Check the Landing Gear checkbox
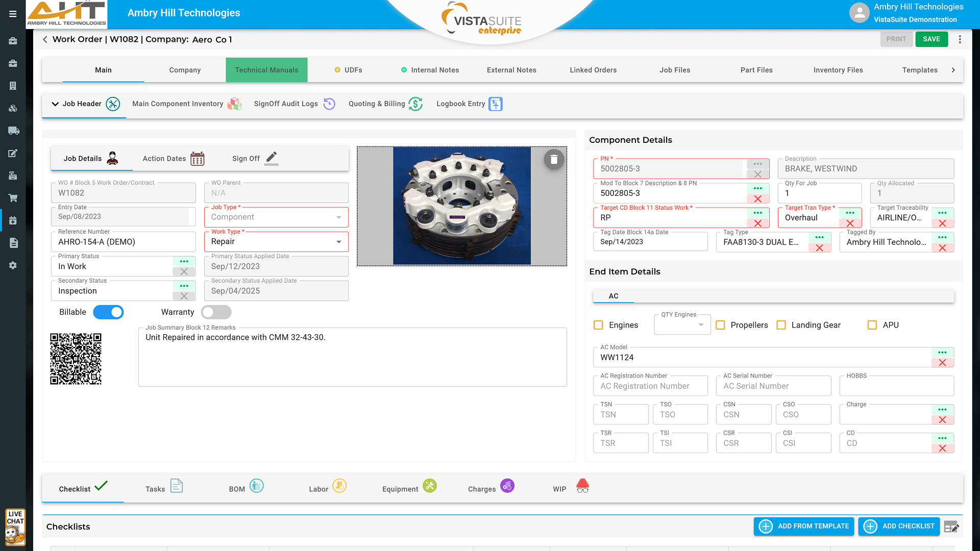 (x=781, y=325)
